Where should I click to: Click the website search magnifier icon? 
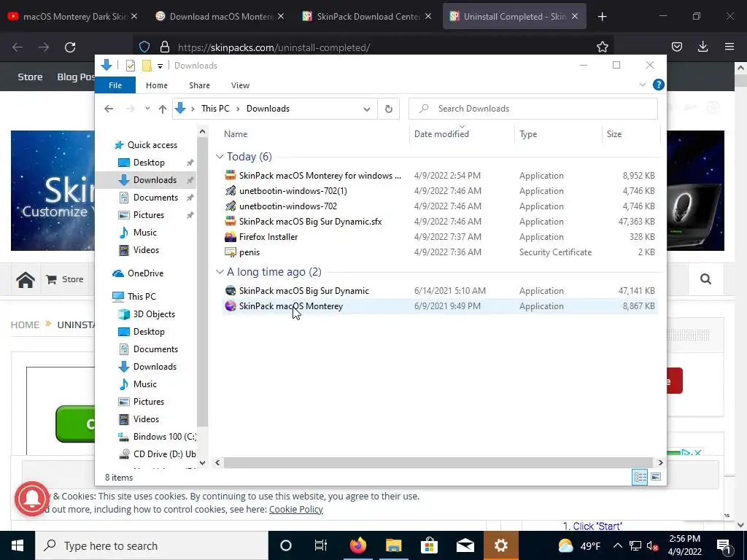click(705, 279)
